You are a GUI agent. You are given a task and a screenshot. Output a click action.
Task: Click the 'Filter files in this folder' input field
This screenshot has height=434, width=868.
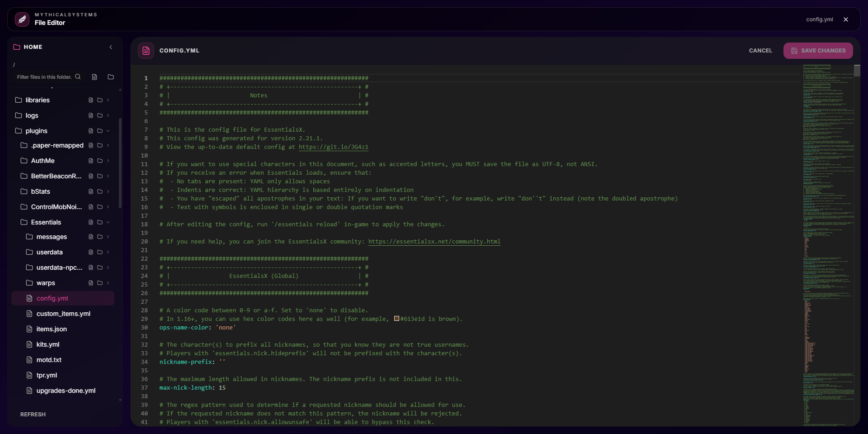tap(45, 76)
